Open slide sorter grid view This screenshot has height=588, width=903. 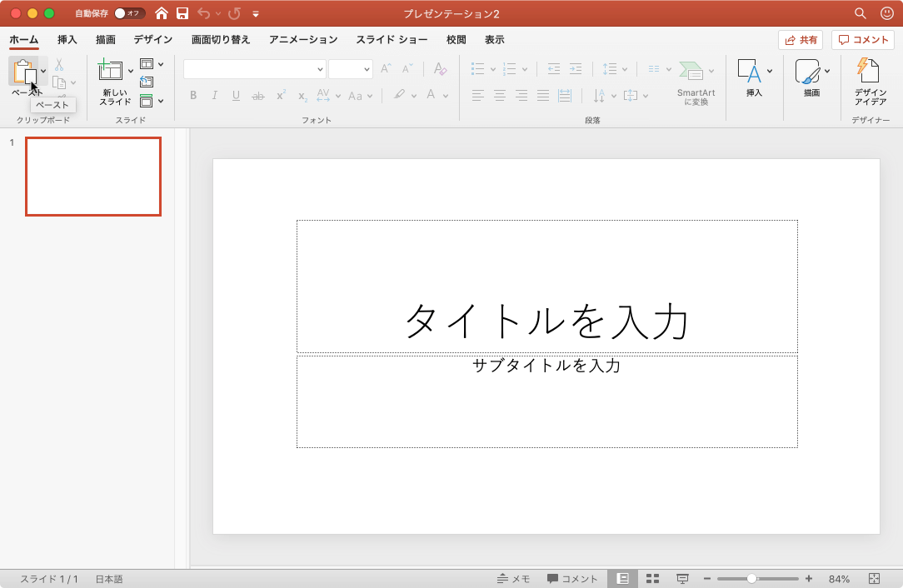[653, 579]
